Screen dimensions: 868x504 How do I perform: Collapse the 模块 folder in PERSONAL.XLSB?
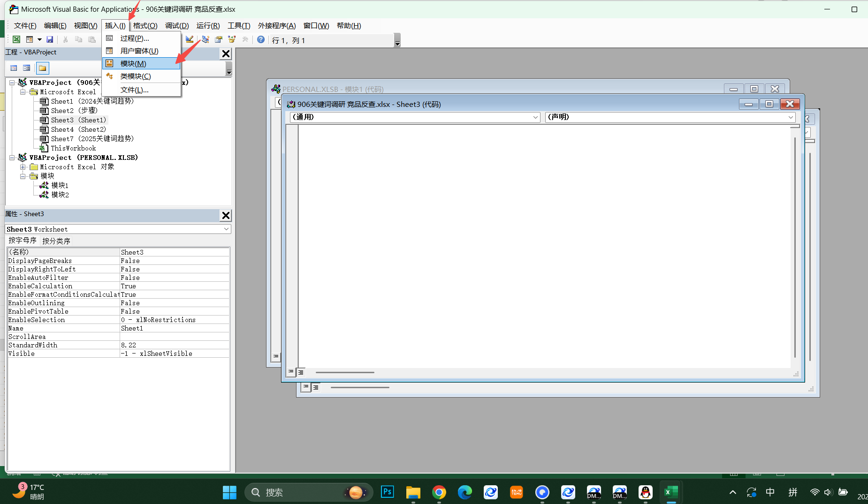(x=23, y=176)
